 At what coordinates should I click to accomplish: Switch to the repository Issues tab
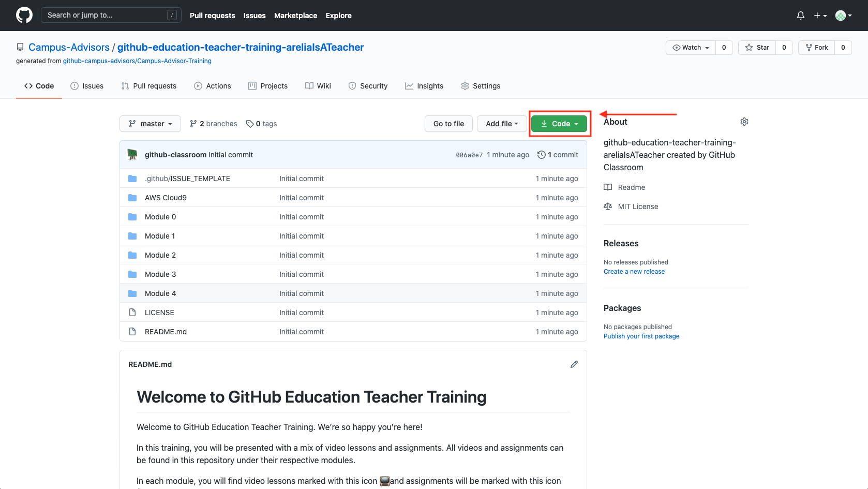87,86
